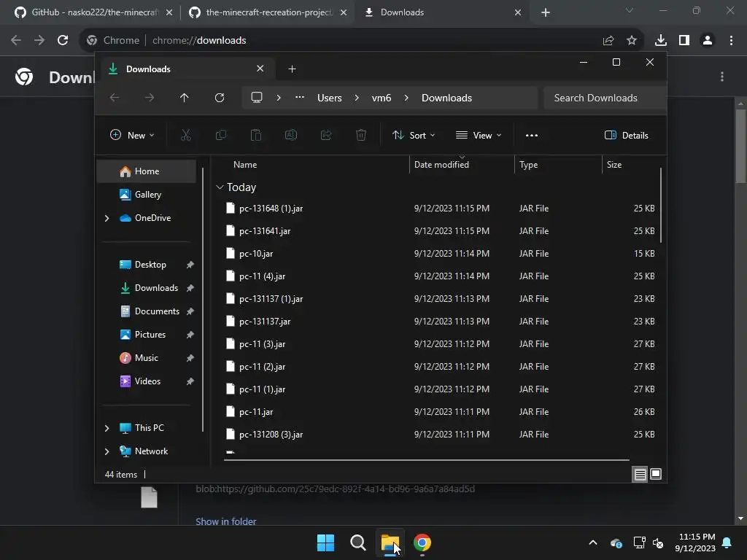Select Gallery in navigation pane

147,194
